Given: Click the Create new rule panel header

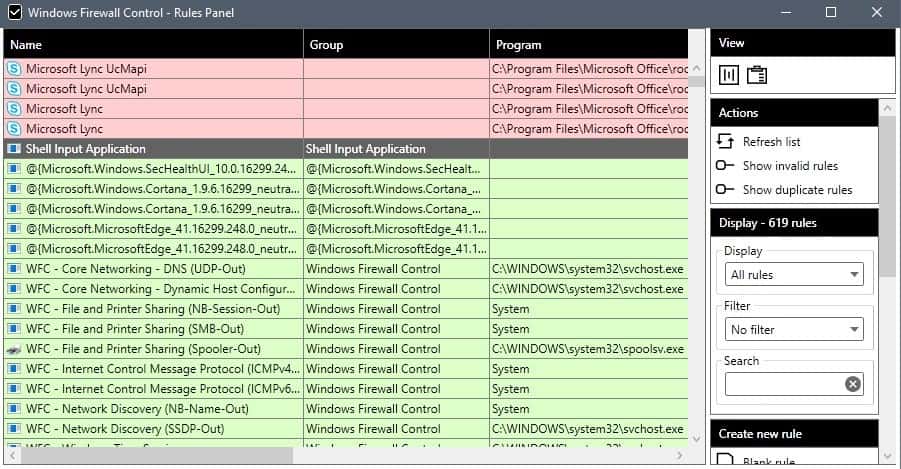Looking at the screenshot, I should (x=794, y=434).
